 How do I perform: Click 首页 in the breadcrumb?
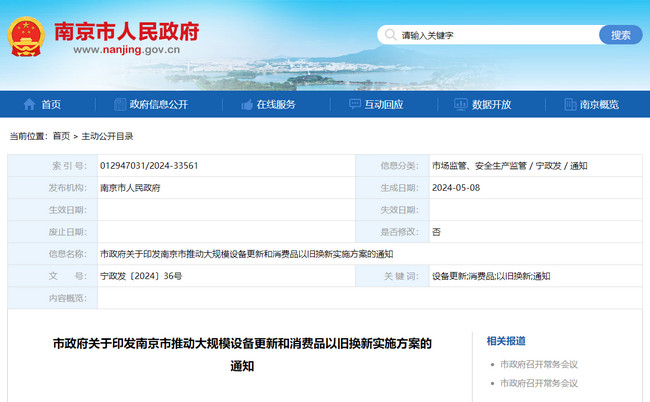(x=61, y=136)
